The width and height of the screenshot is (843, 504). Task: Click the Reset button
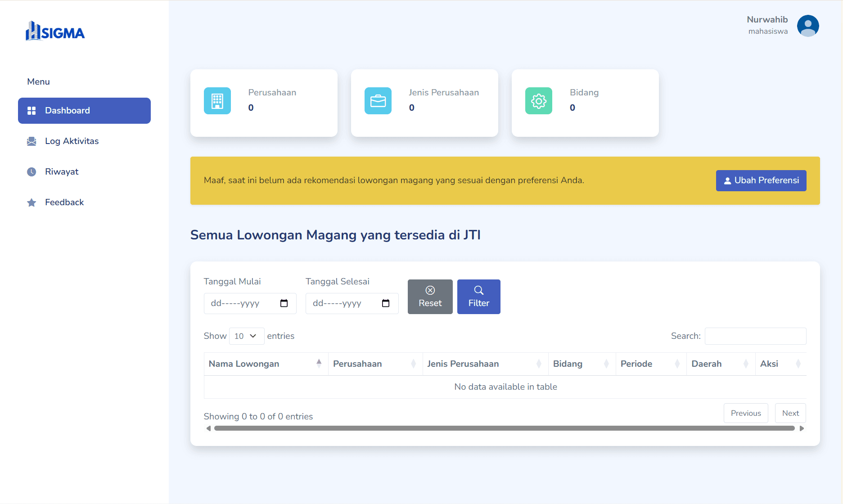[430, 297]
